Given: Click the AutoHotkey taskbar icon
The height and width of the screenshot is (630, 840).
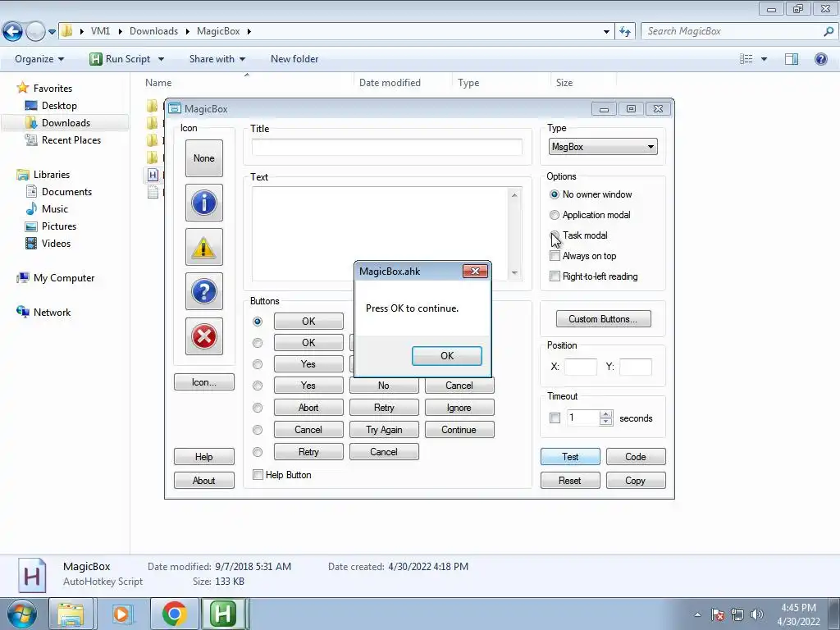Looking at the screenshot, I should 223,614.
